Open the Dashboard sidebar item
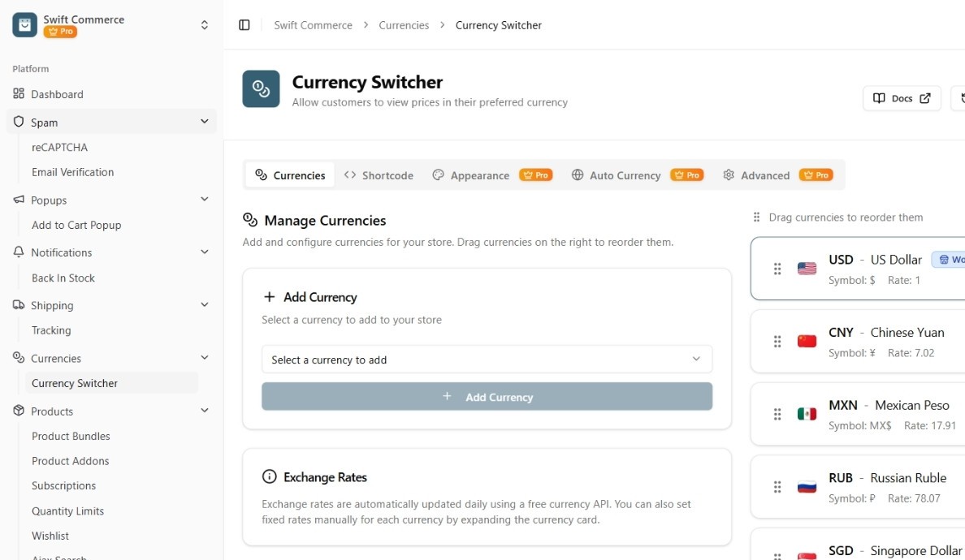 tap(57, 94)
